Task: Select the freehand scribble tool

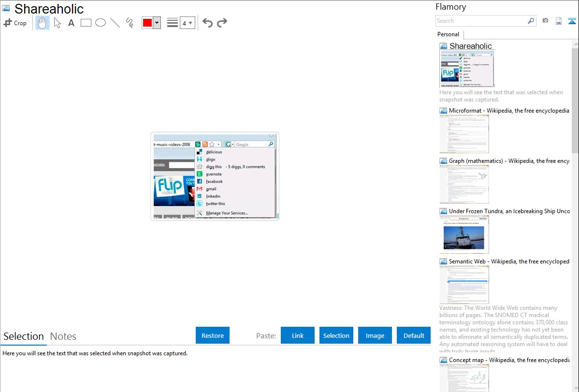Action: [130, 23]
